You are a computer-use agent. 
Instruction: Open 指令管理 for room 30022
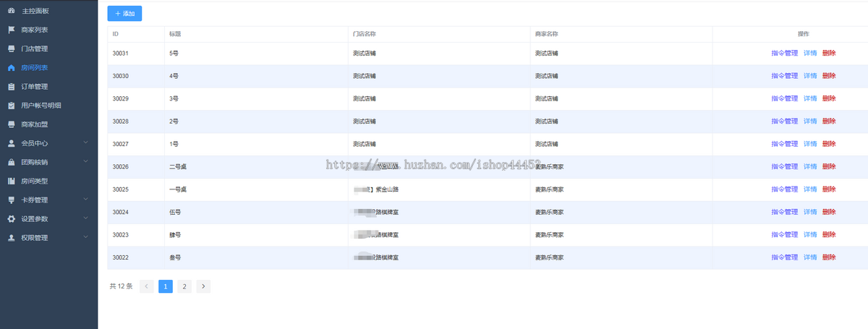(784, 257)
